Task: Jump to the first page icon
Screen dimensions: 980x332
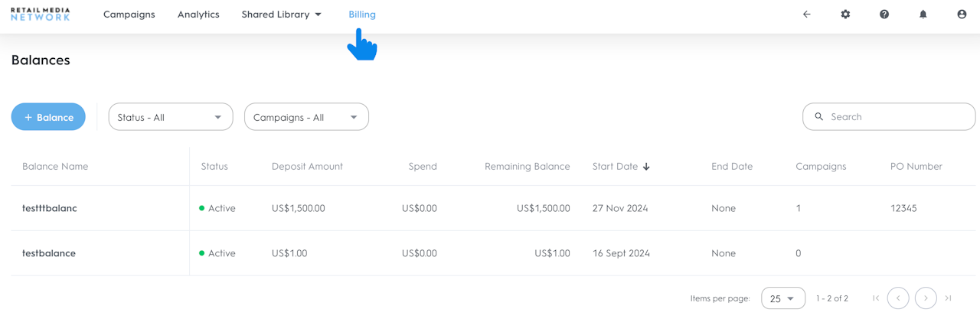Action: [x=876, y=298]
